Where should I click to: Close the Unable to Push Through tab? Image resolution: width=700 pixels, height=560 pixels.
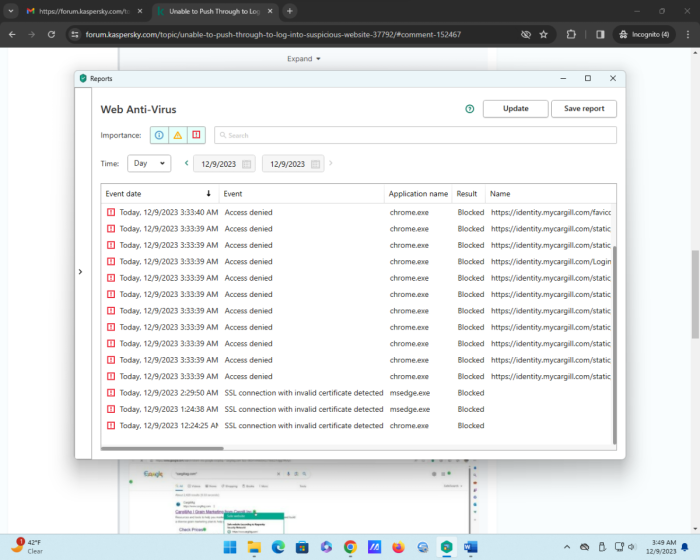pyautogui.click(x=270, y=11)
